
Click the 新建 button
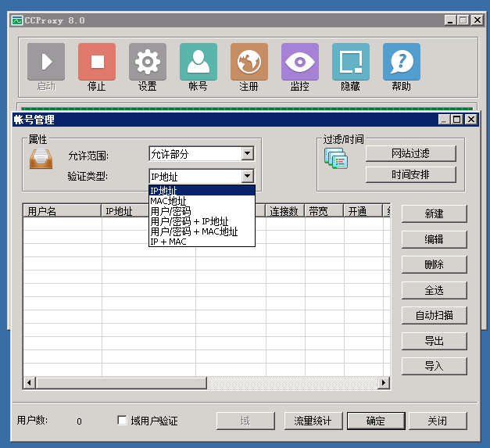pos(434,214)
